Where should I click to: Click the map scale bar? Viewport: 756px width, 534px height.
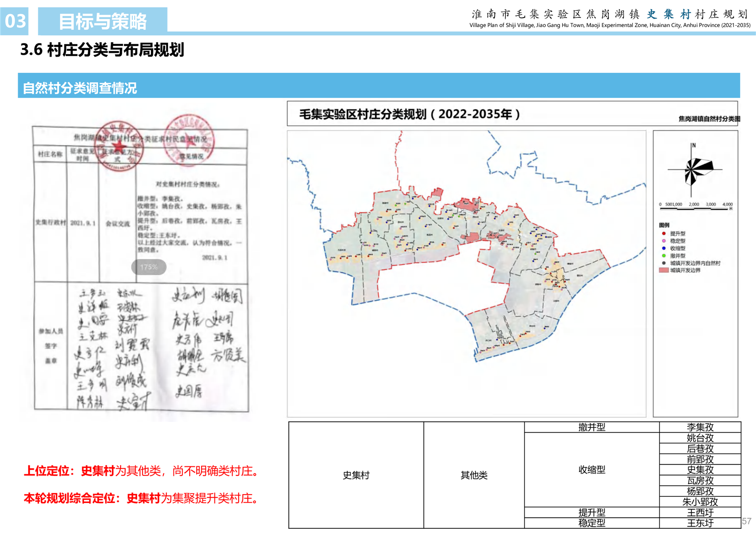point(696,207)
